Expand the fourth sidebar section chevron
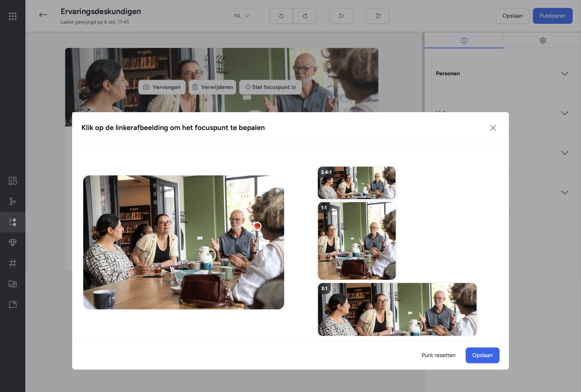581x392 pixels. coord(565,192)
